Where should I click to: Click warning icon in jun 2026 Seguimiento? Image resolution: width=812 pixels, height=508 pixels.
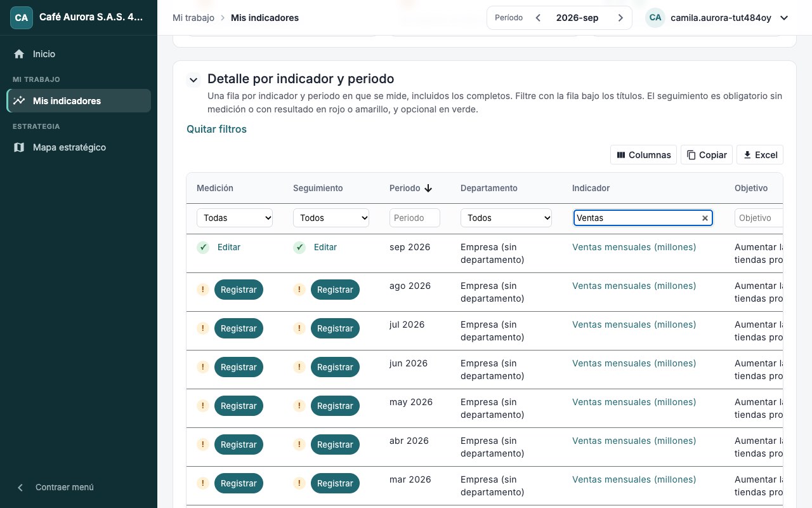pyautogui.click(x=299, y=367)
